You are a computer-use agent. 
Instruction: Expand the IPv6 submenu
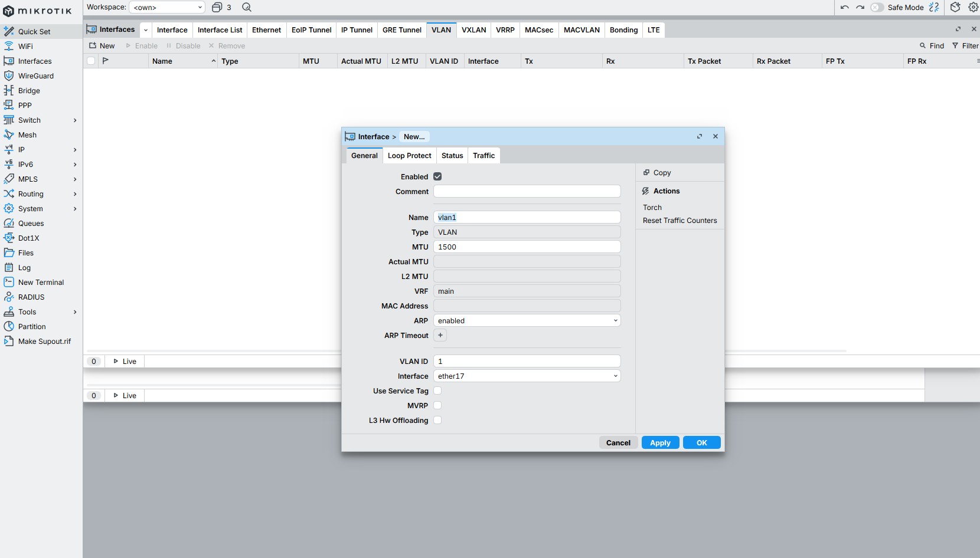coord(75,164)
